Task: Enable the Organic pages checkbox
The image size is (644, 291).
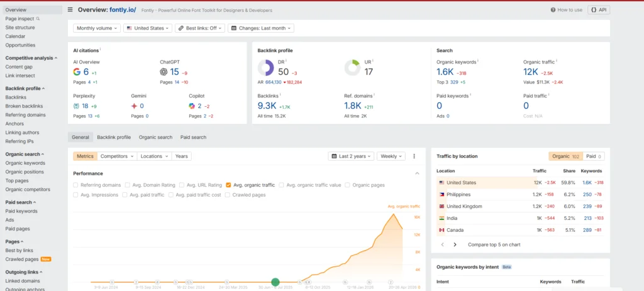Action: coord(347,185)
